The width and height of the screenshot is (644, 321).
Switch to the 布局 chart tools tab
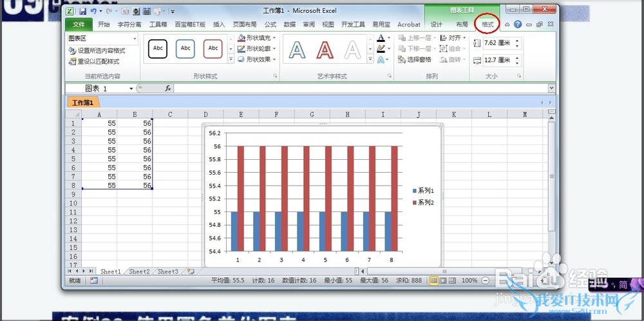[462, 24]
